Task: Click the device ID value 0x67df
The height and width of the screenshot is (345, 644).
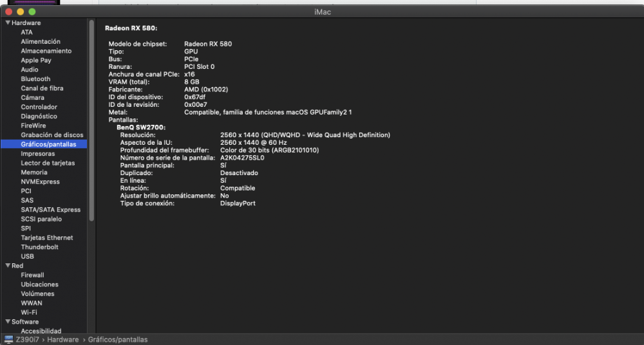Action: point(194,97)
